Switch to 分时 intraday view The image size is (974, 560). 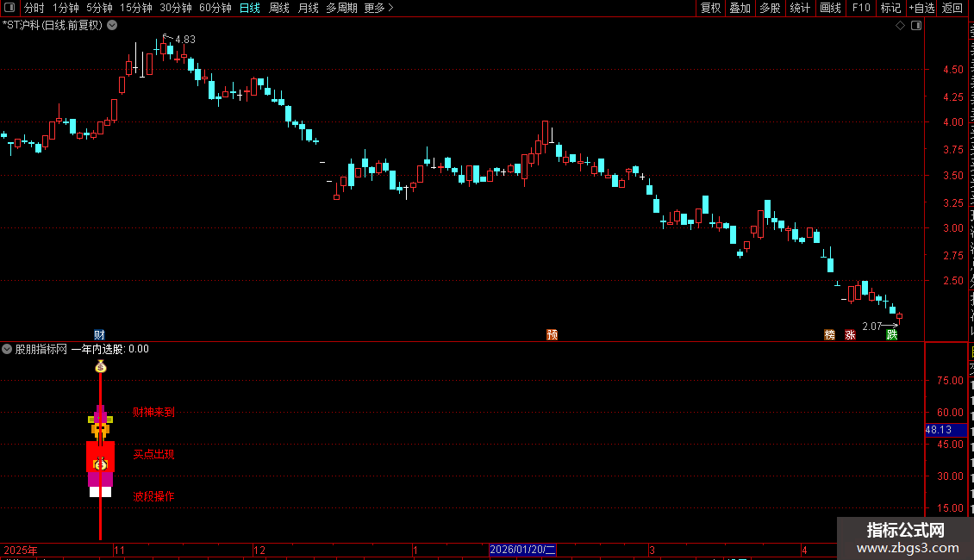pyautogui.click(x=34, y=8)
